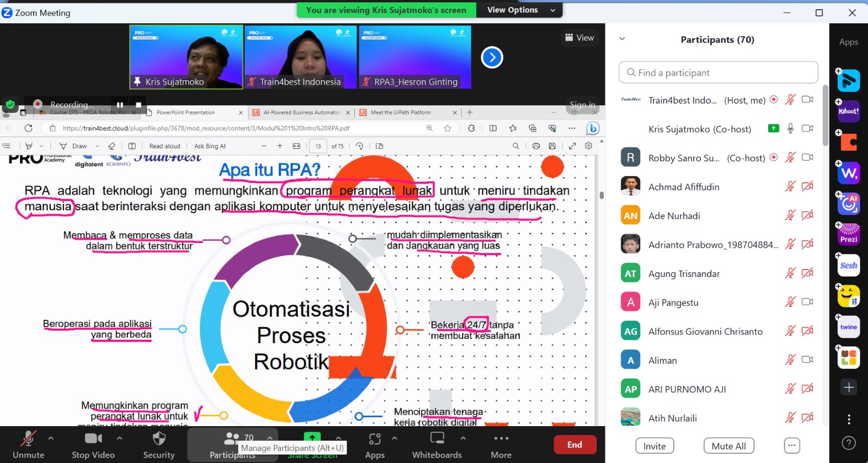Toggle Aliman muted microphone icon
Viewport: 868px width, 463px height.
(x=790, y=360)
